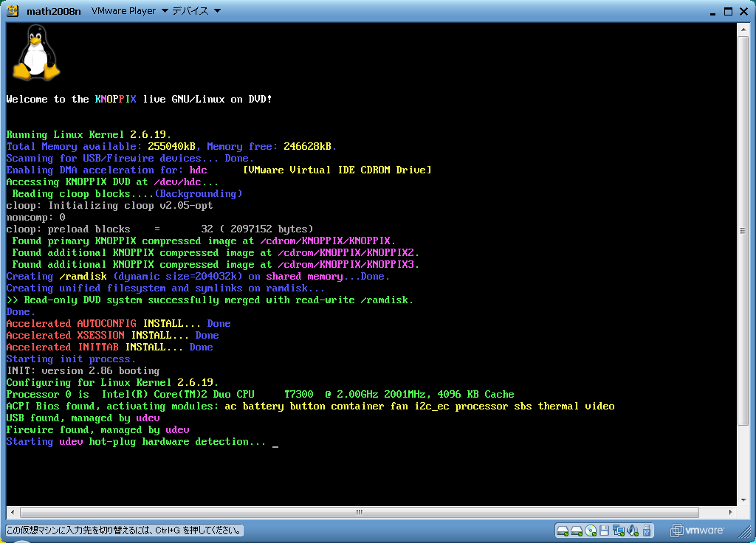Click the horizontal scrollbar right arrow
This screenshot has width=756, height=543.
[730, 512]
